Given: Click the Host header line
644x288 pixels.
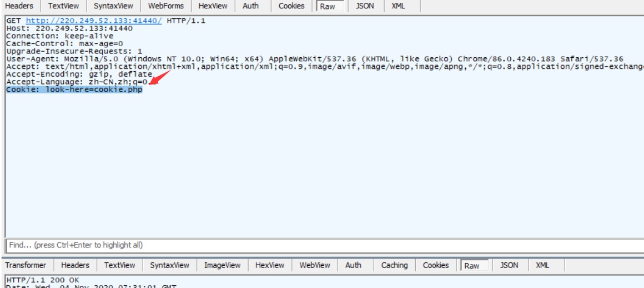Looking at the screenshot, I should pyautogui.click(x=69, y=28).
